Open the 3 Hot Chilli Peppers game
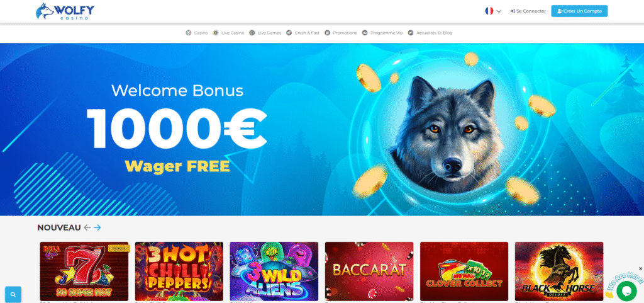644x303 pixels. [179, 272]
